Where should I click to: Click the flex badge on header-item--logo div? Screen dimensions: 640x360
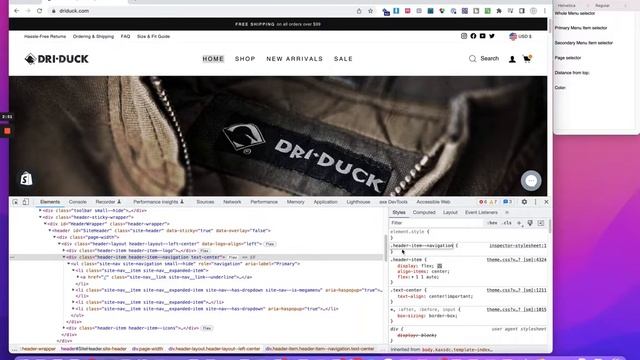coord(204,251)
